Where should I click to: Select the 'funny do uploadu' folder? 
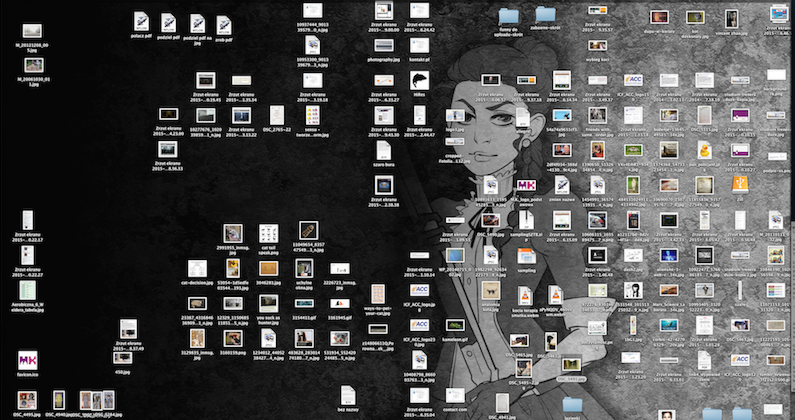tap(508, 16)
